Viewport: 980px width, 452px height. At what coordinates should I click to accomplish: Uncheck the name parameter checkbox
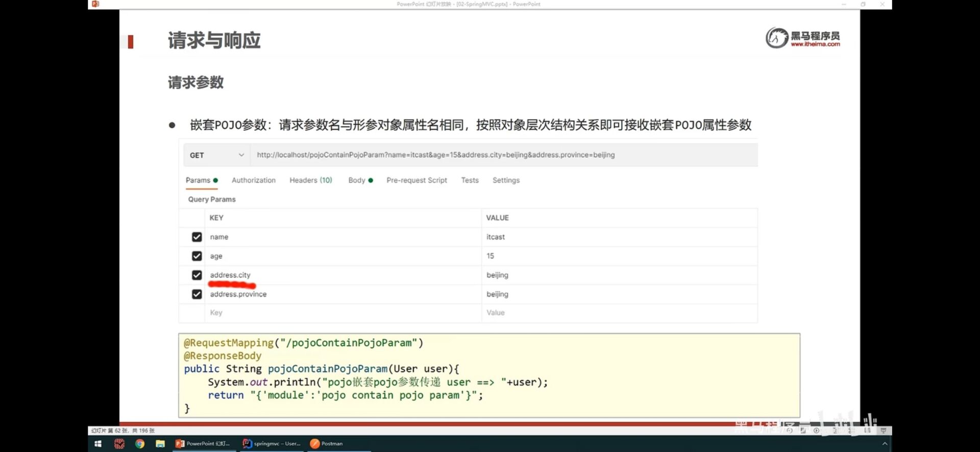[x=197, y=237]
